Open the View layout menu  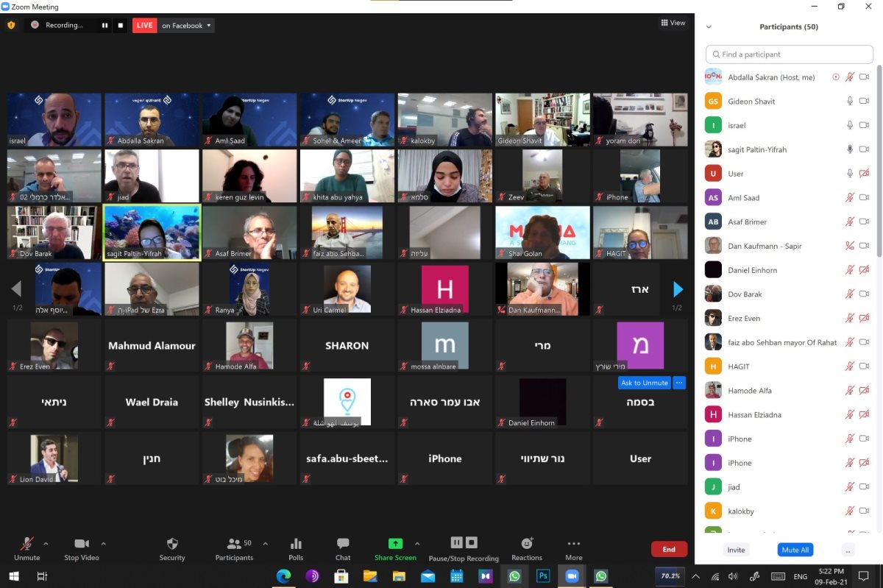(673, 23)
